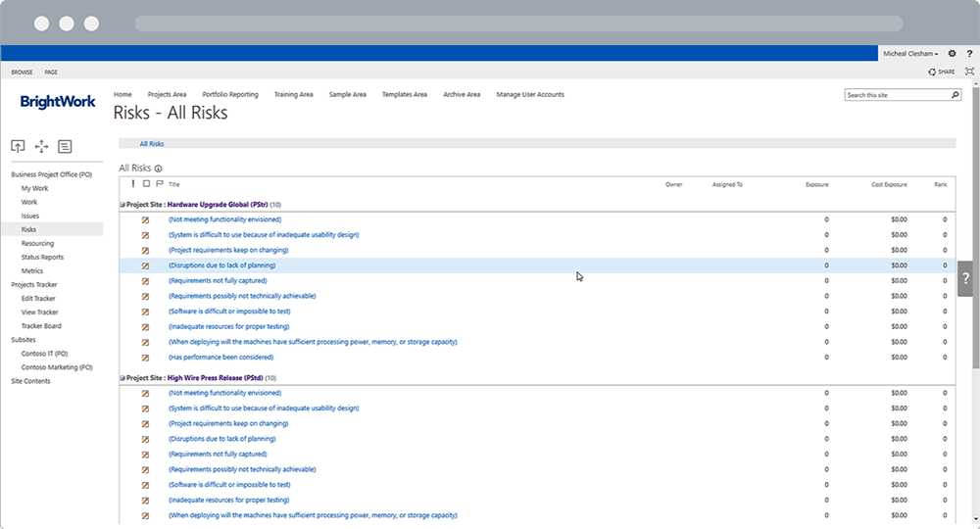
Task: Click the search magnifier icon
Action: [x=955, y=95]
